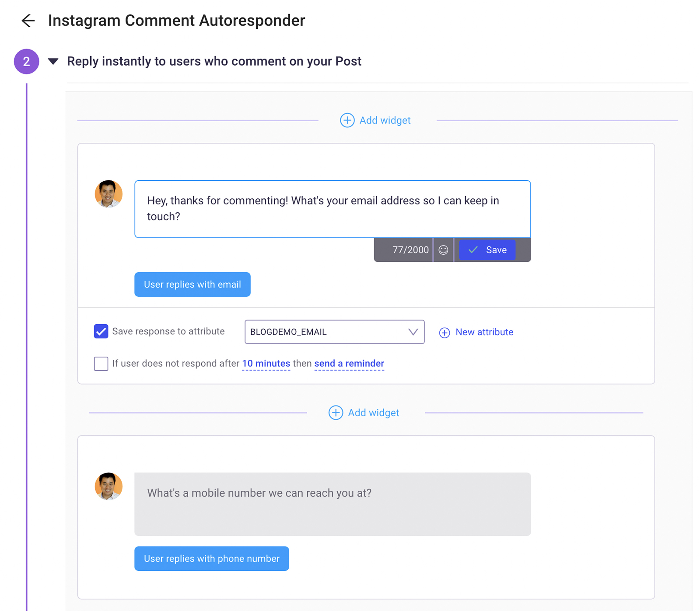Click the top Add widget plus icon
Viewport: 700px width, 611px height.
pyautogui.click(x=347, y=120)
